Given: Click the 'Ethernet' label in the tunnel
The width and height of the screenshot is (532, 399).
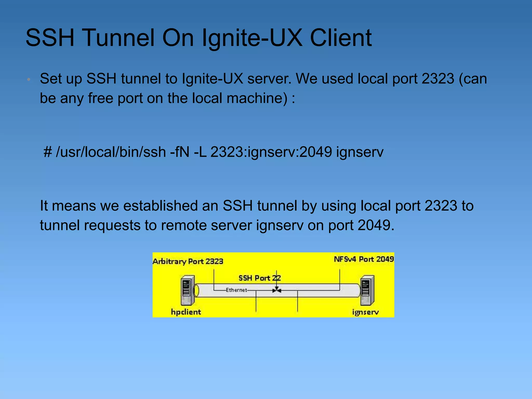Looking at the screenshot, I should [236, 290].
